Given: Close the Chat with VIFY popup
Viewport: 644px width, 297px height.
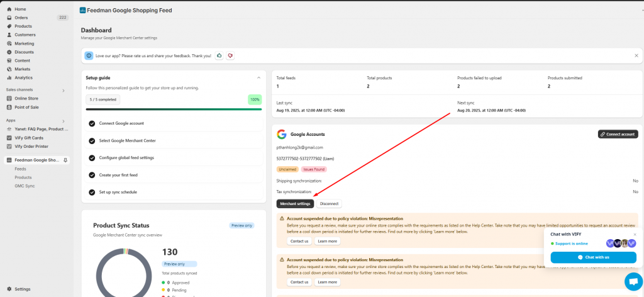Looking at the screenshot, I should (635, 235).
